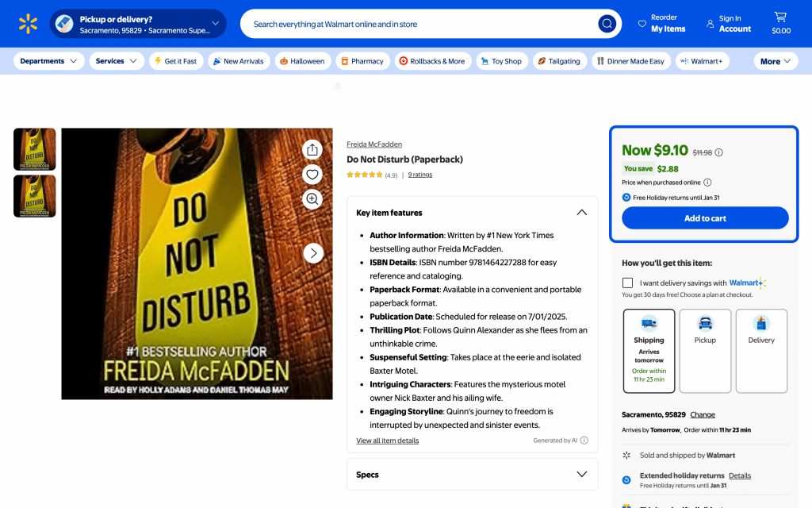Click the Add to cart button
Viewport: 812px width, 508px height.
point(705,218)
